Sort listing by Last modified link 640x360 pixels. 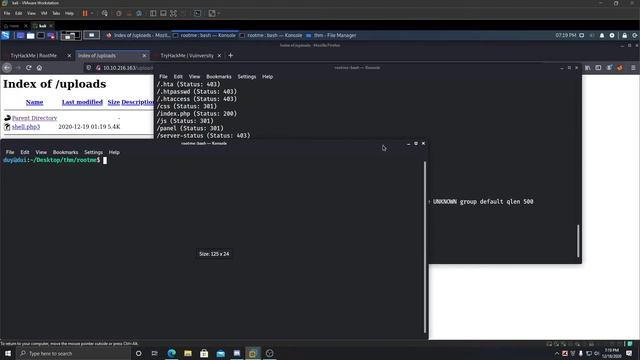[82, 102]
